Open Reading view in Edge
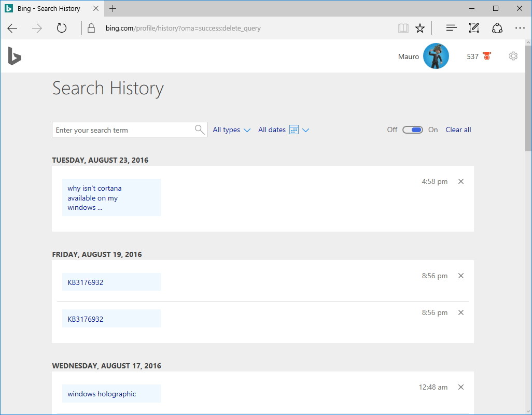Image resolution: width=532 pixels, height=415 pixels. (x=403, y=28)
